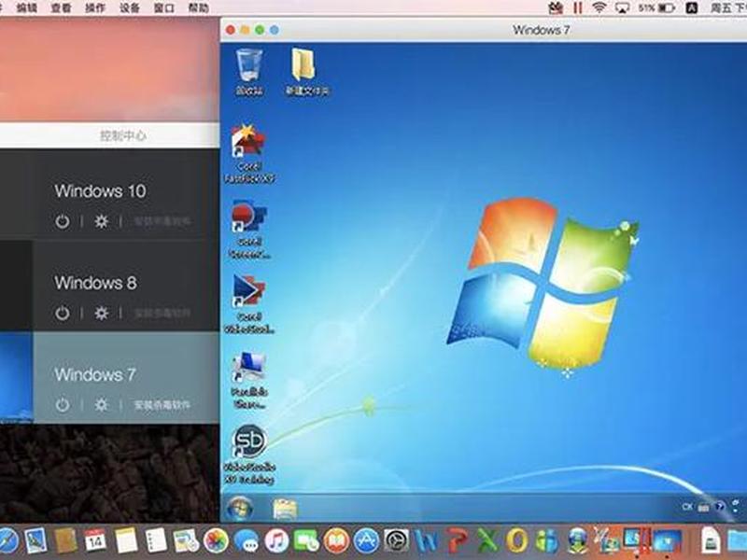Viewport: 747px width, 560px height.
Task: Open the Wi-Fi status menu
Action: click(599, 7)
